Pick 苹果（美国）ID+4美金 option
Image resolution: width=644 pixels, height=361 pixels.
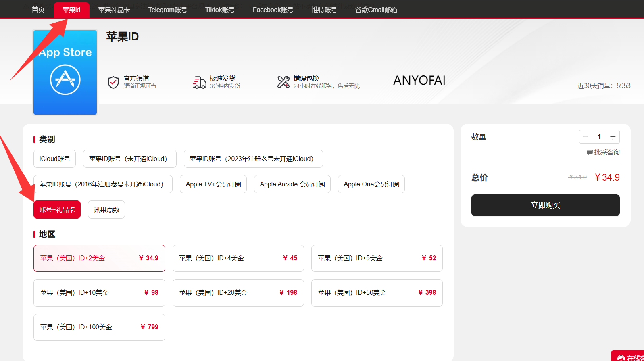(238, 258)
